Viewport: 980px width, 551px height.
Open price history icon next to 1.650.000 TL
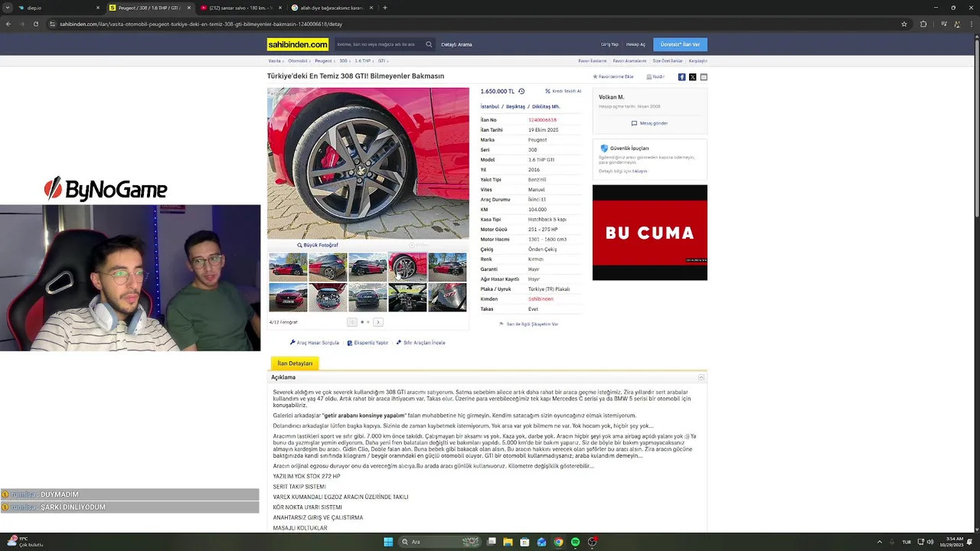tap(521, 91)
